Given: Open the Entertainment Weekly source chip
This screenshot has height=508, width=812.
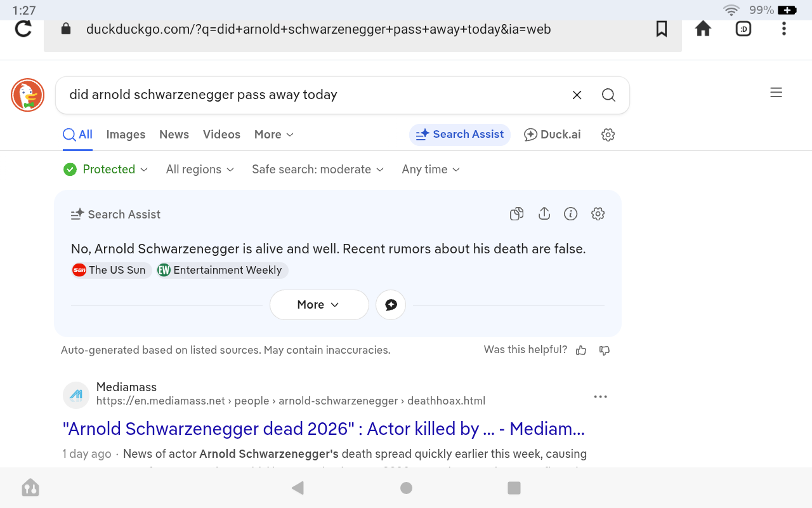Looking at the screenshot, I should click(222, 270).
